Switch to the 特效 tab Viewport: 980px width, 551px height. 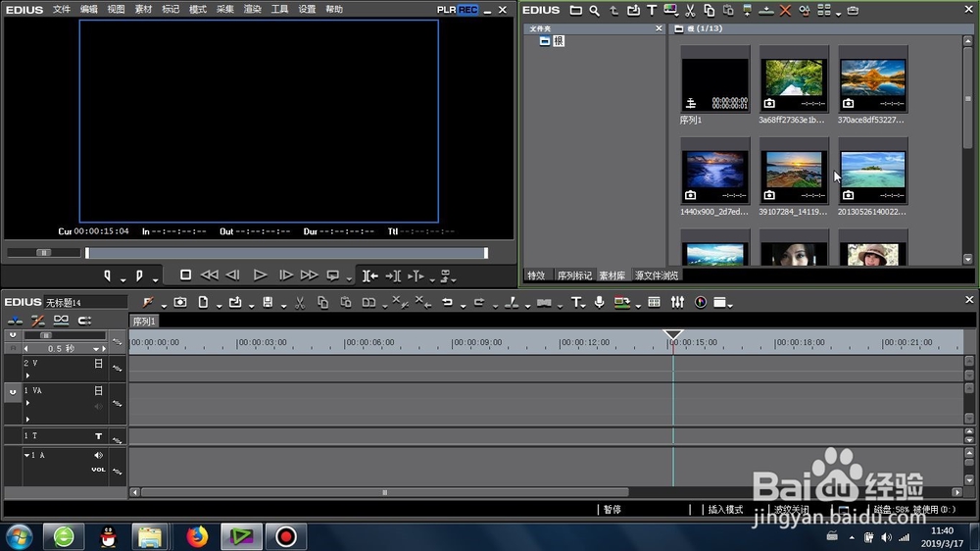tap(536, 275)
